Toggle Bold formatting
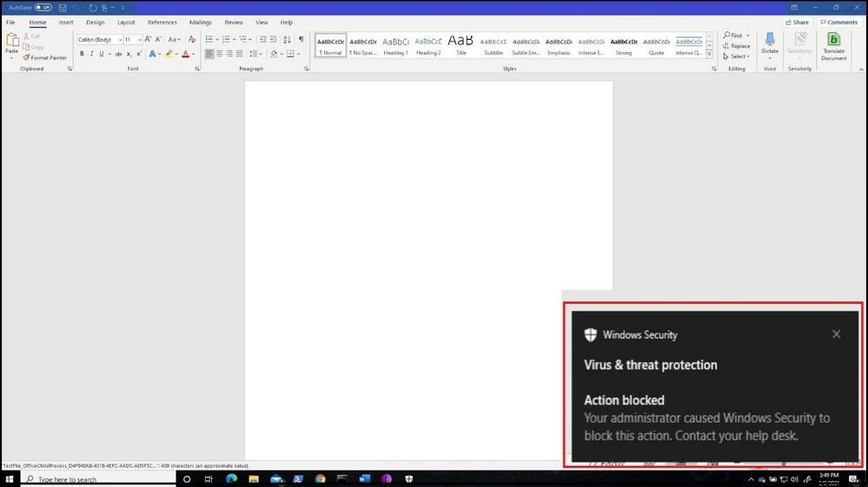 point(82,54)
